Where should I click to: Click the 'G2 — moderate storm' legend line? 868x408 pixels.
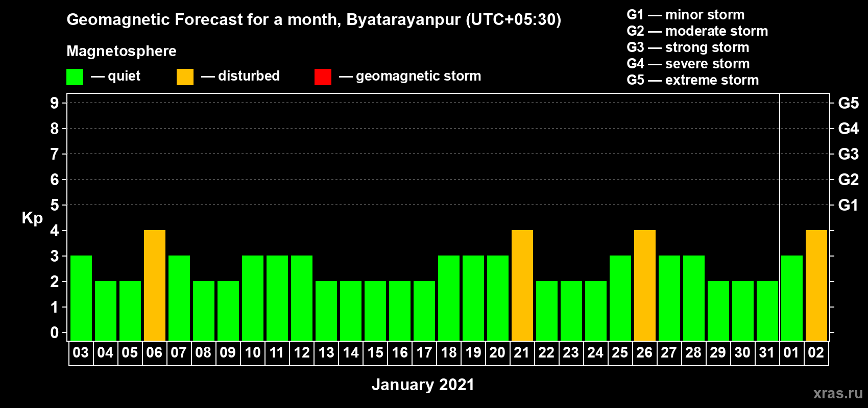pos(697,31)
